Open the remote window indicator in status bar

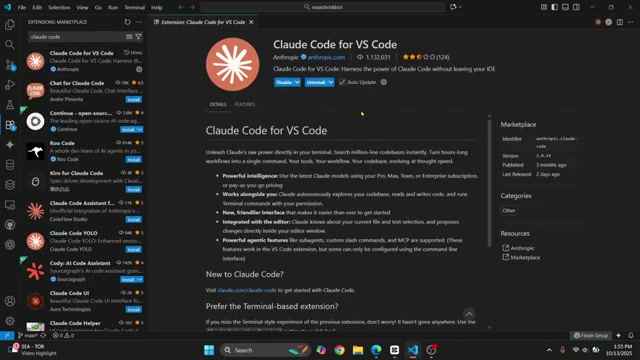7,336
